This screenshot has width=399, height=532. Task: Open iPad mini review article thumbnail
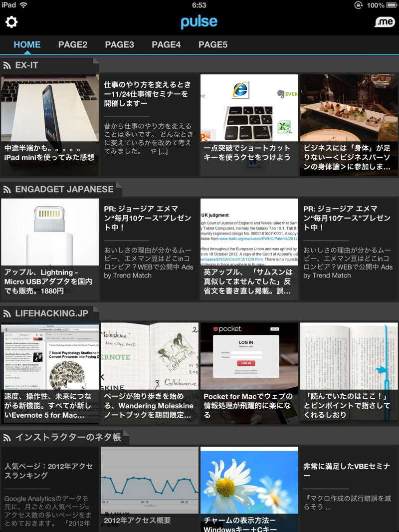click(x=50, y=125)
